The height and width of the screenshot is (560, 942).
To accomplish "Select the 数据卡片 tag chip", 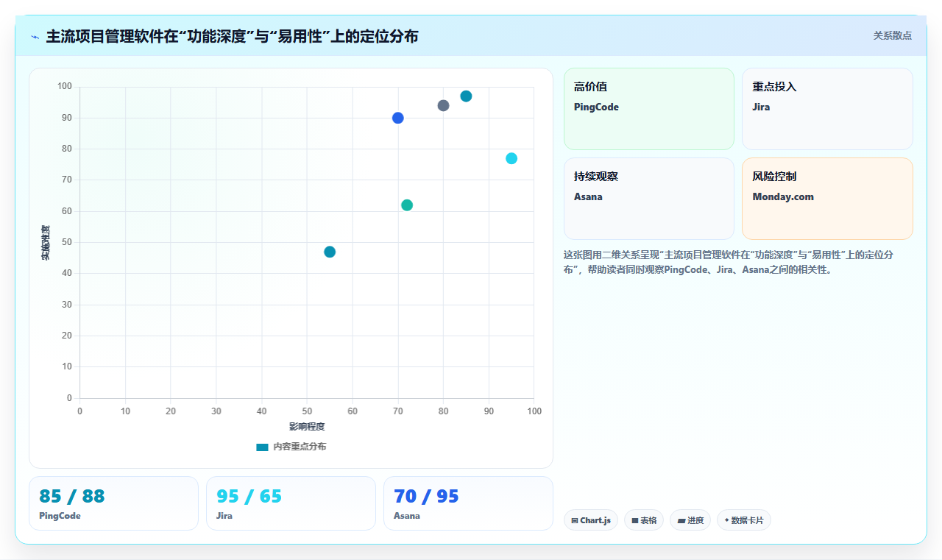I will [x=744, y=520].
